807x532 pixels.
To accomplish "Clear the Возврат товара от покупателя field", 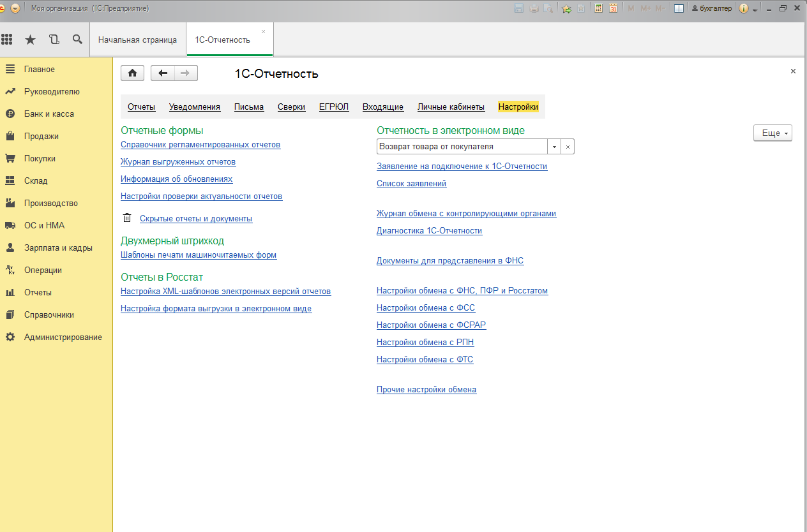I will (568, 147).
